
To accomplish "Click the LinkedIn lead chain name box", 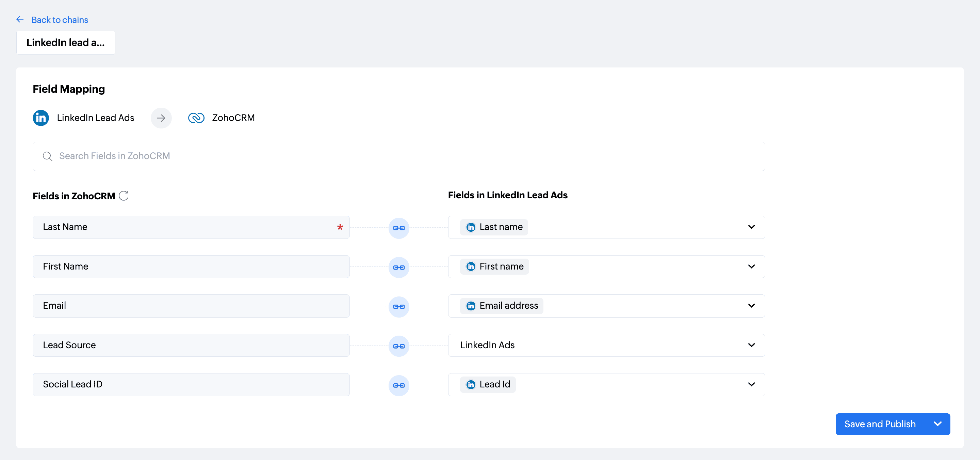I will click(65, 43).
